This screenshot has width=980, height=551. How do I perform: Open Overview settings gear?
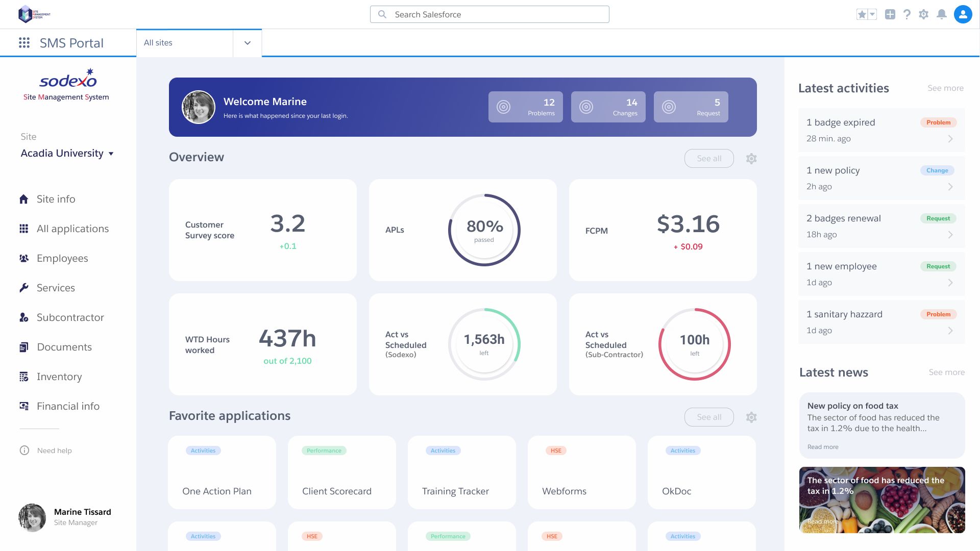pos(751,159)
